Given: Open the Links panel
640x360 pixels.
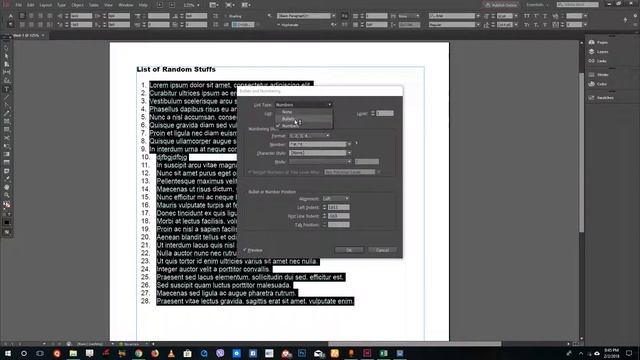Looking at the screenshot, I should point(598,61).
